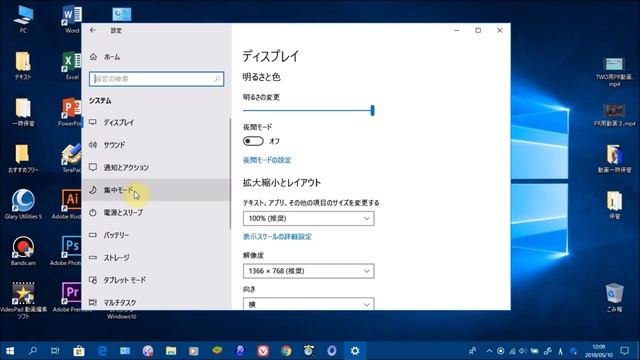Select the VideoPad 動画編集ソフト shortcut
Image resolution: width=640 pixels, height=360 pixels.
tap(23, 300)
